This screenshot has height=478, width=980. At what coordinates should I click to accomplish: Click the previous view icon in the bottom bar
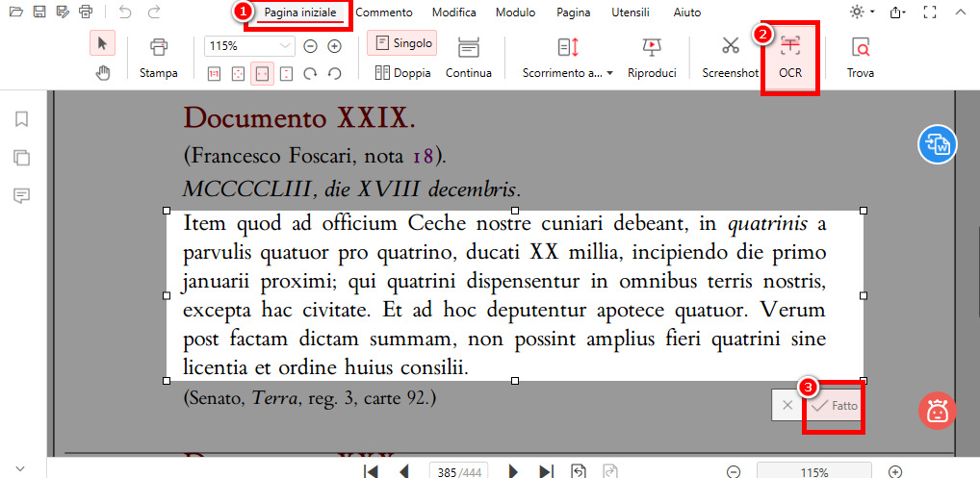coord(579,471)
